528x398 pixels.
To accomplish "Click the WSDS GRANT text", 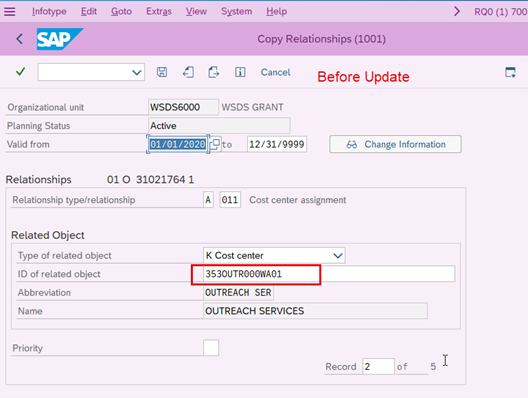I will click(x=252, y=107).
